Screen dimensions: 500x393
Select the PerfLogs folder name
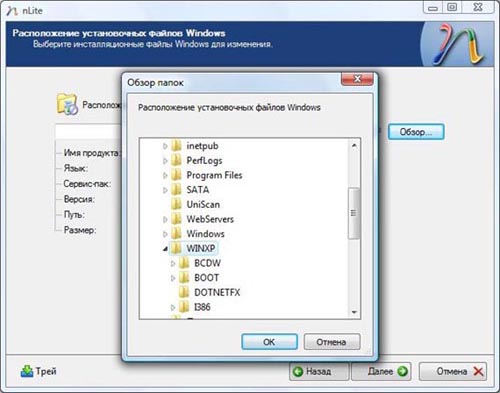[204, 160]
